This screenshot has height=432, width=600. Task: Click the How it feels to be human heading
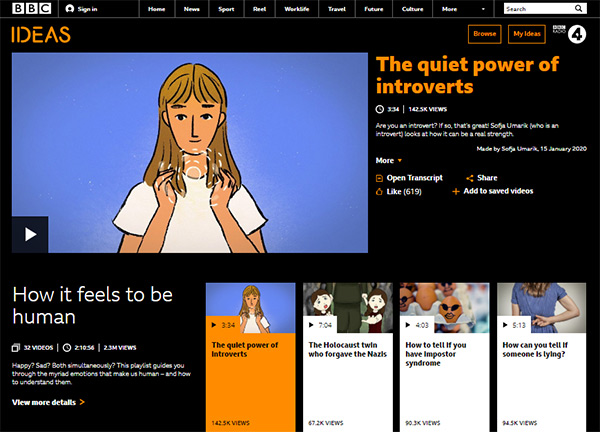coord(93,305)
